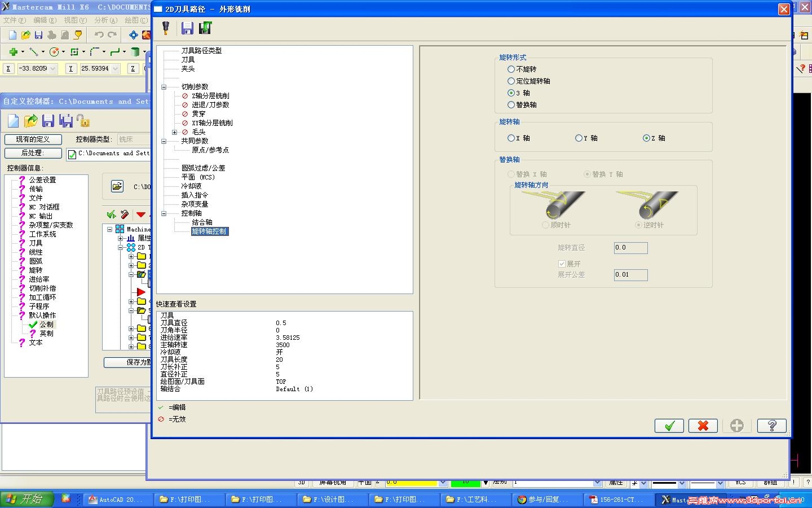Open the X coordinate dropdown arrow
The width and height of the screenshot is (812, 508).
53,68
